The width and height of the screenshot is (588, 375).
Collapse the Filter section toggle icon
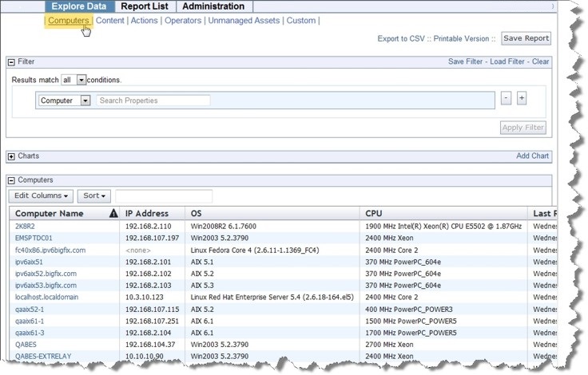click(12, 62)
